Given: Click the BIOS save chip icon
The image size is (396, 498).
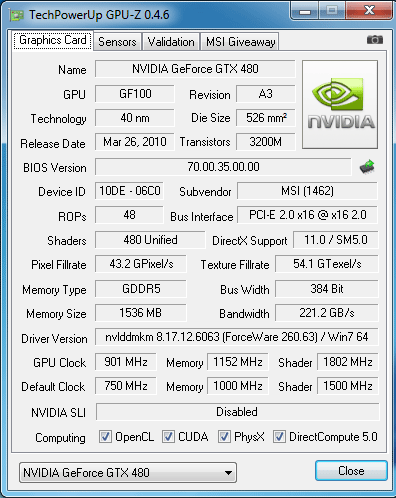Looking at the screenshot, I should pos(367,167).
